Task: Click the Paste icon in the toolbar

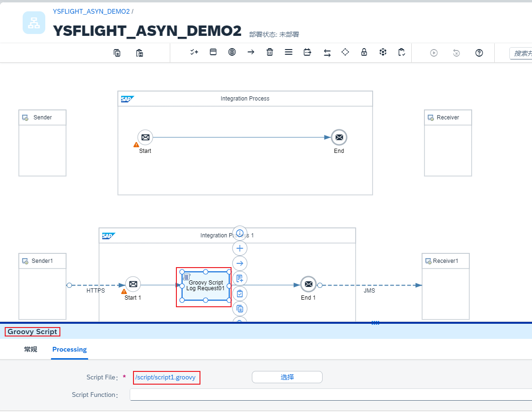Action: point(140,53)
